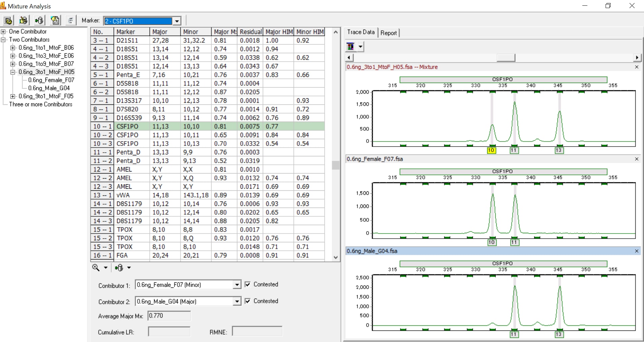Click the Residual column header
Image resolution: width=644 pixels, height=342 pixels.
click(250, 32)
